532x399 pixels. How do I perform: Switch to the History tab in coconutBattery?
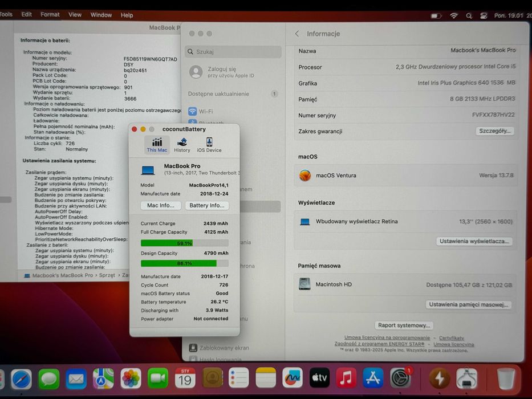(x=182, y=145)
